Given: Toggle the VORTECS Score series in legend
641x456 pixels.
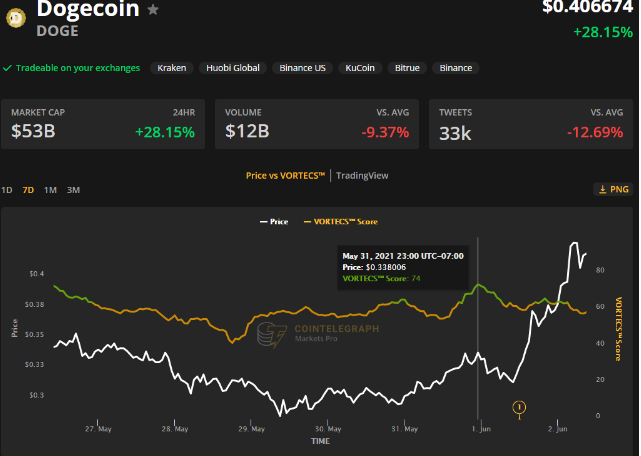Looking at the screenshot, I should tap(341, 222).
